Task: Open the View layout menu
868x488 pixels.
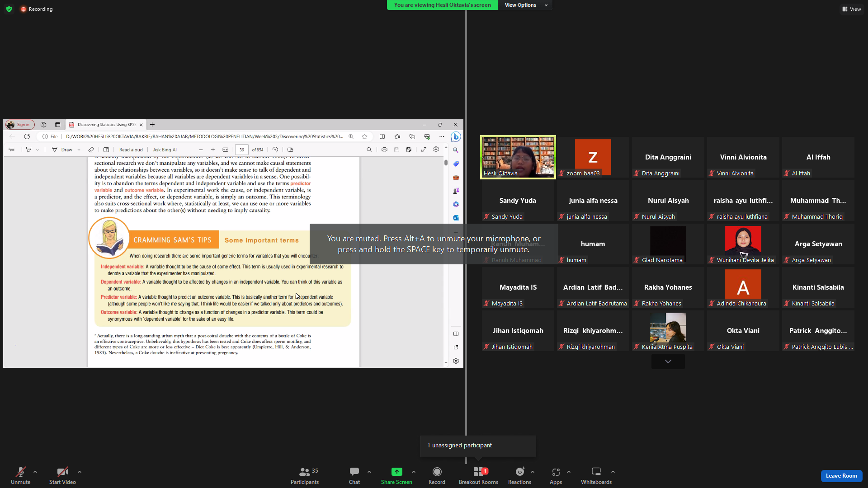Action: (852, 9)
